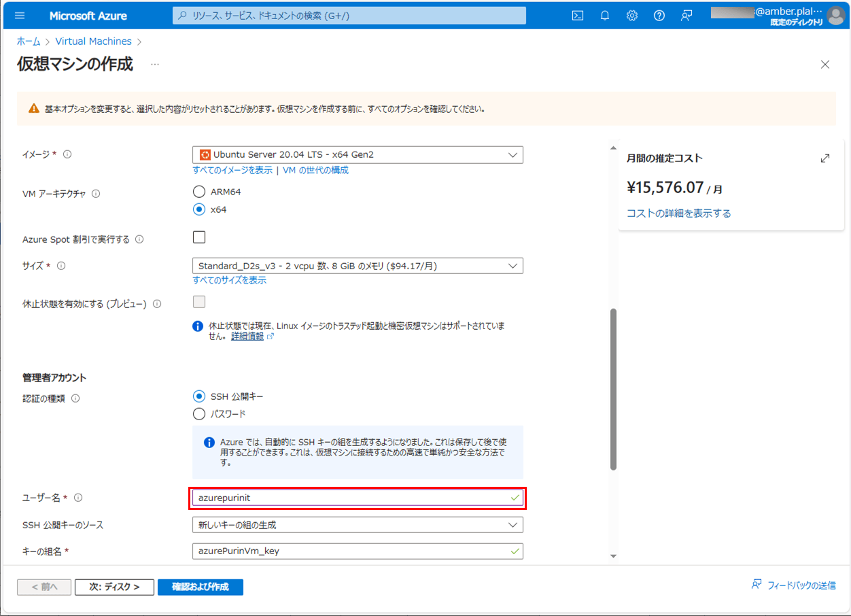The height and width of the screenshot is (616, 851).
Task: Click the top search box
Action: click(x=349, y=16)
